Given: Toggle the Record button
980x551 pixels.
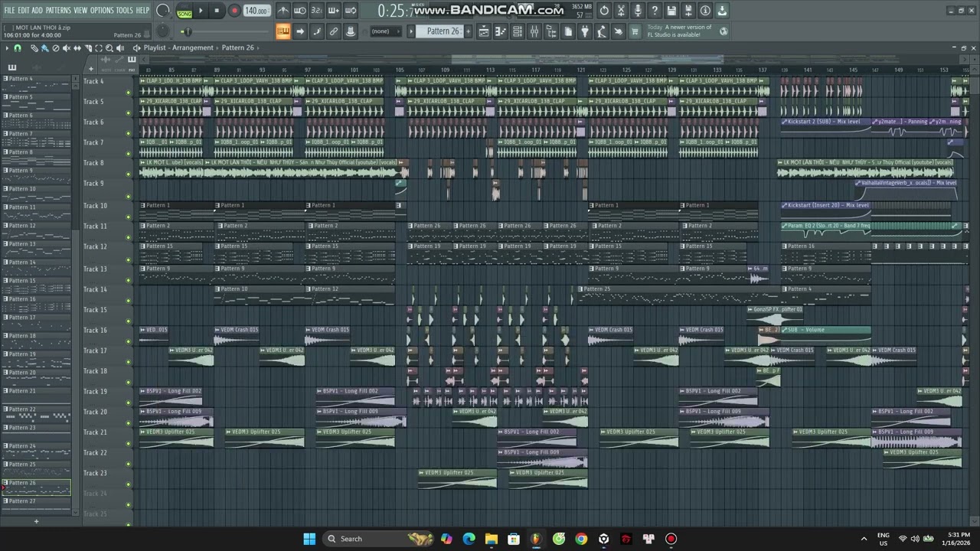Looking at the screenshot, I should [234, 11].
